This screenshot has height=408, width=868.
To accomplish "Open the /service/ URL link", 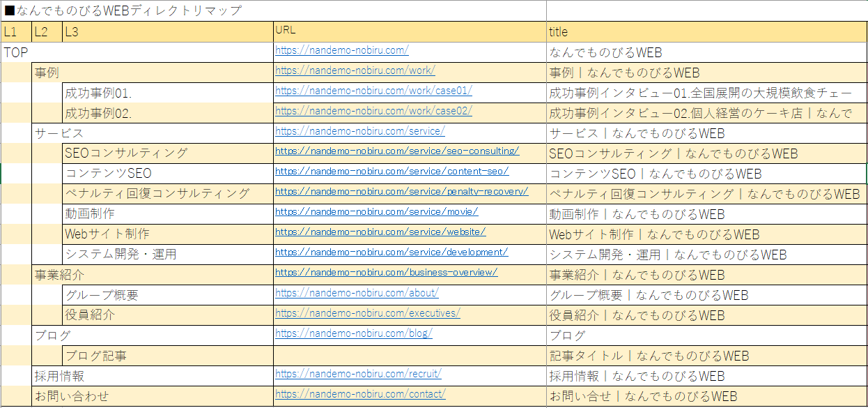I will (x=359, y=131).
